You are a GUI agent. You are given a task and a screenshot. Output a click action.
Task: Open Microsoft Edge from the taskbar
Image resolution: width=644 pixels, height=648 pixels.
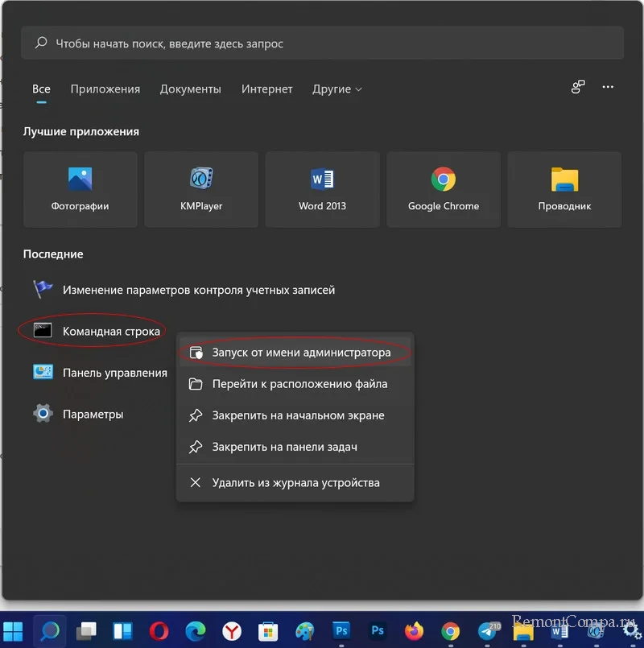pyautogui.click(x=195, y=631)
